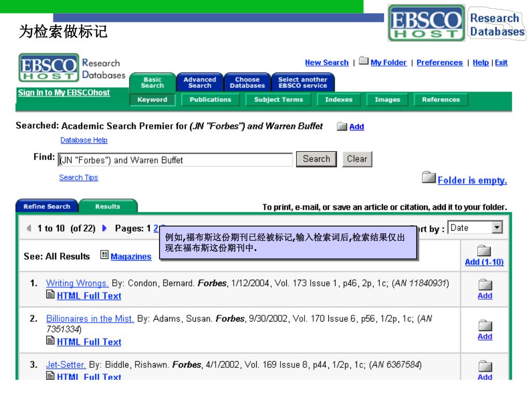Click the Search button
532x399 pixels.
(316, 159)
